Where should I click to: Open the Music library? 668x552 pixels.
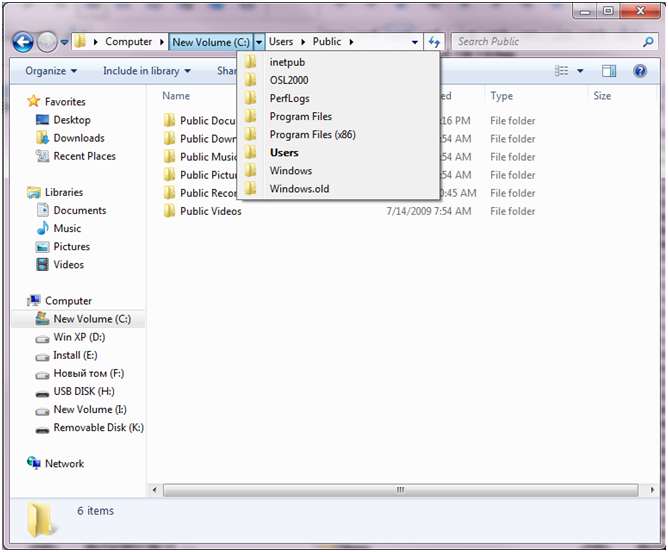(x=67, y=229)
